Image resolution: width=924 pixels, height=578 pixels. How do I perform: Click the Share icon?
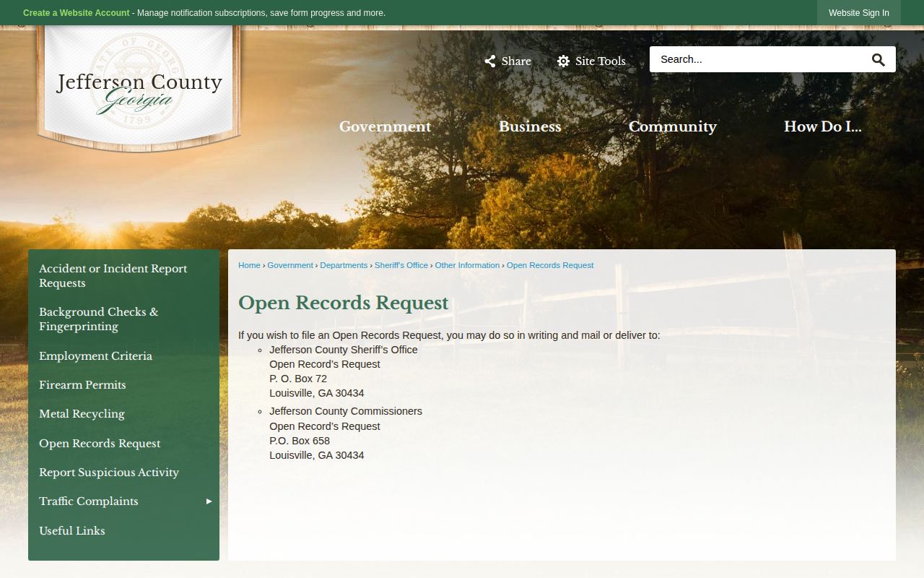coord(490,61)
